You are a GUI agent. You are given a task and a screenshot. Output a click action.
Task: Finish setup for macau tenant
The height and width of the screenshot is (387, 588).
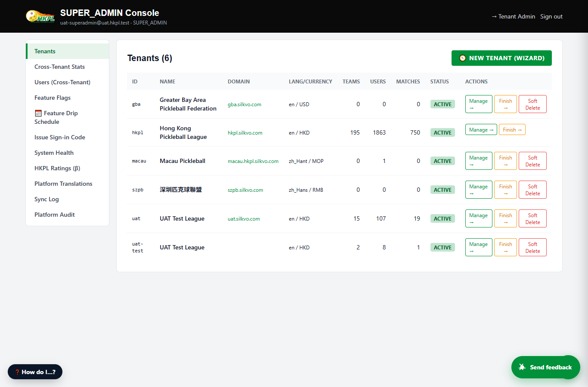505,161
